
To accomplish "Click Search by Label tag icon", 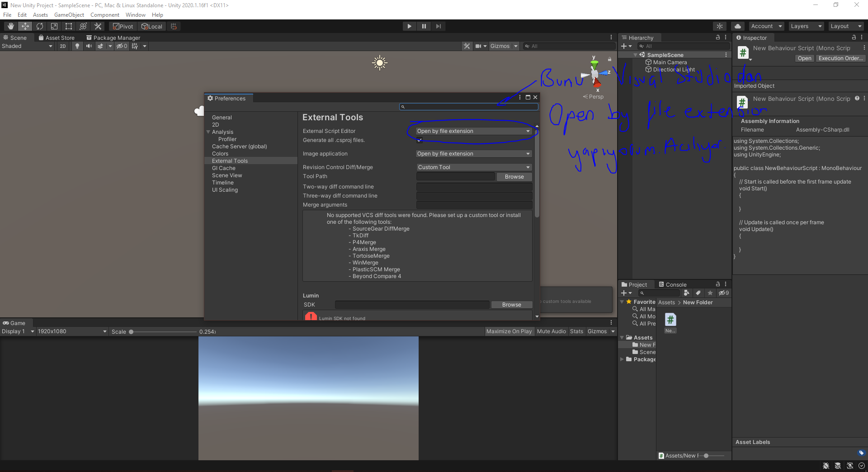I will click(x=698, y=293).
